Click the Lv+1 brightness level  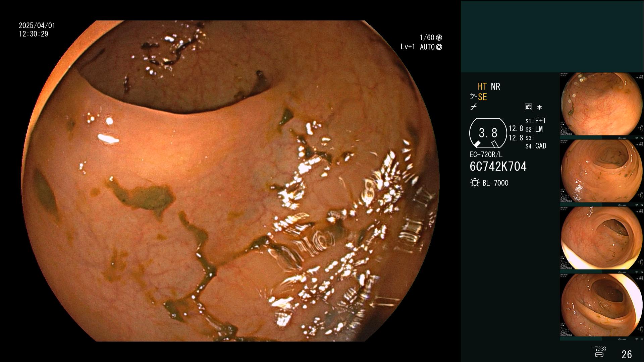pyautogui.click(x=408, y=47)
